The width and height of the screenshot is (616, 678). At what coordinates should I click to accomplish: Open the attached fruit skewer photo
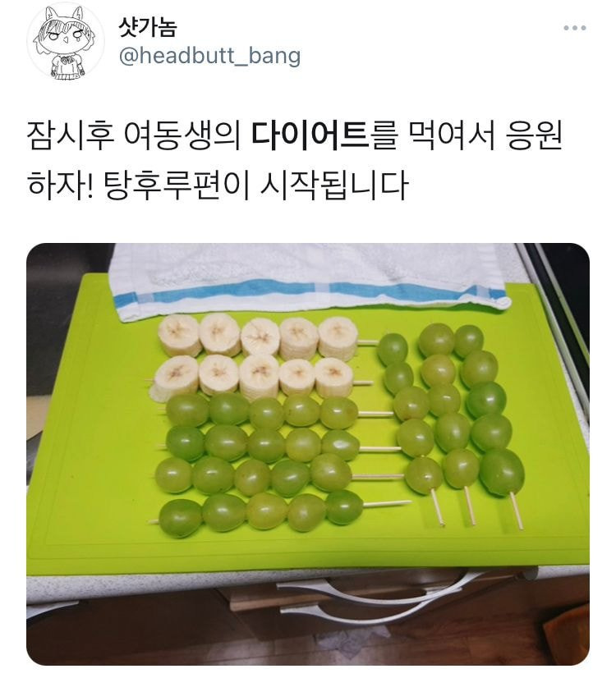(307, 454)
